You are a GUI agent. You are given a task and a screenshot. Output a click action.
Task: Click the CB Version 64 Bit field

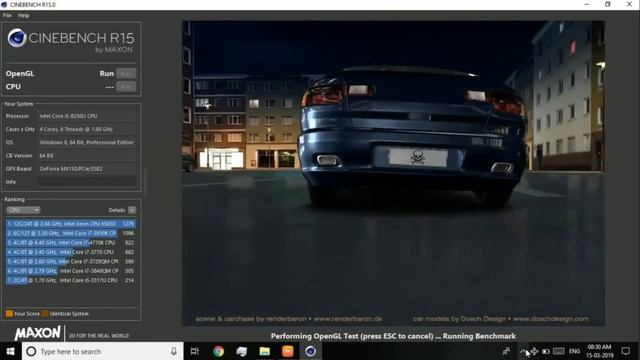(x=87, y=156)
